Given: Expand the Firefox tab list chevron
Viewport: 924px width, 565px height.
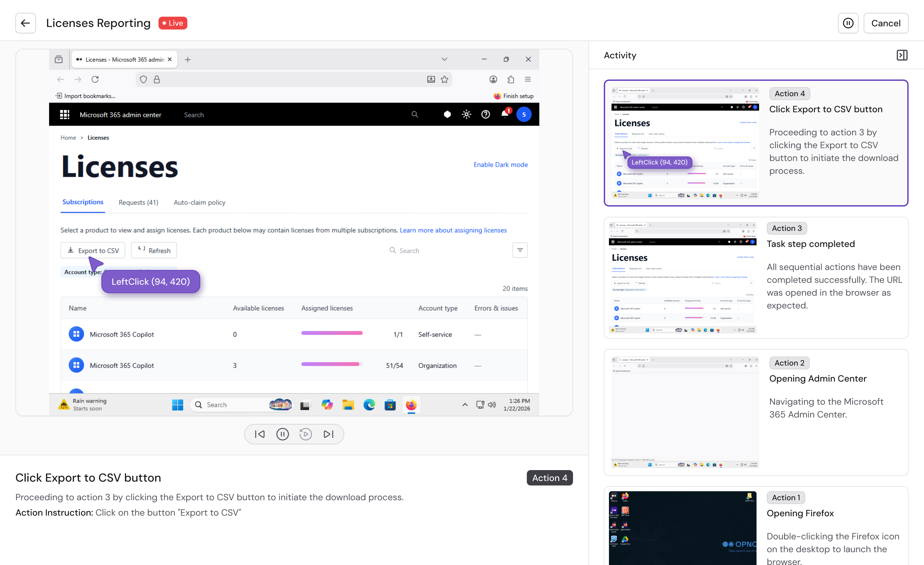Looking at the screenshot, I should [x=444, y=59].
